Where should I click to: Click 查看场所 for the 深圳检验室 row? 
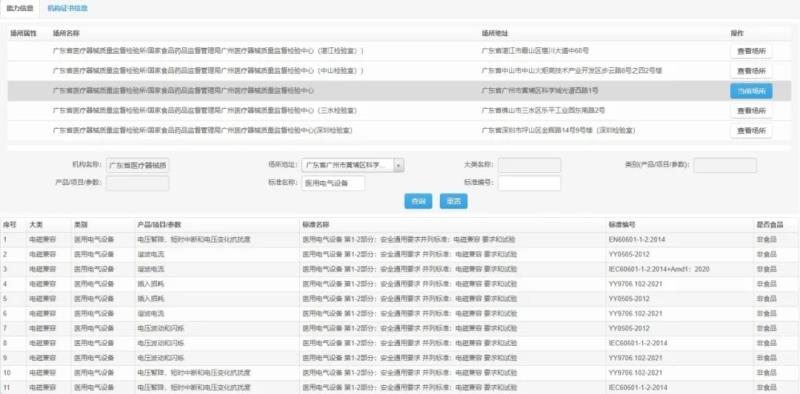[751, 131]
